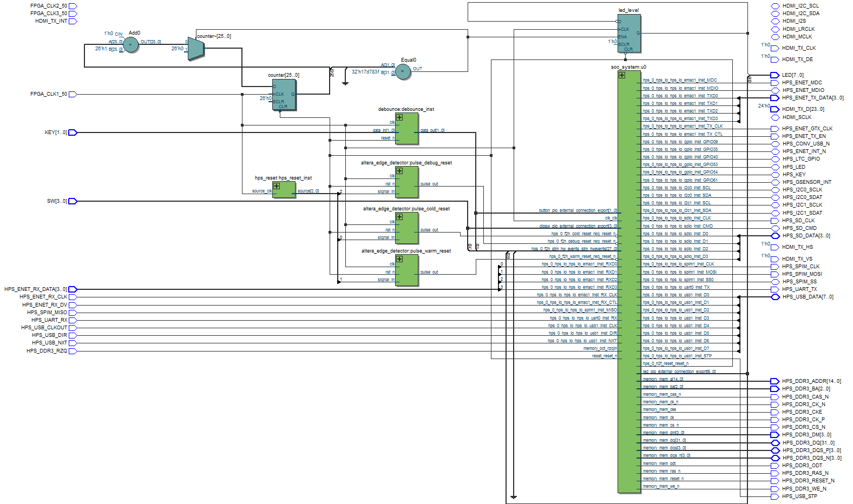Expand the pulse_cold_reset edge detector
The width and height of the screenshot is (853, 504).
pyautogui.click(x=399, y=217)
